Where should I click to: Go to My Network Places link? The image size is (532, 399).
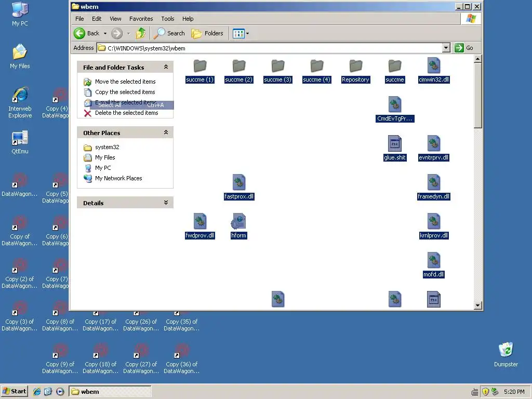[x=118, y=178]
